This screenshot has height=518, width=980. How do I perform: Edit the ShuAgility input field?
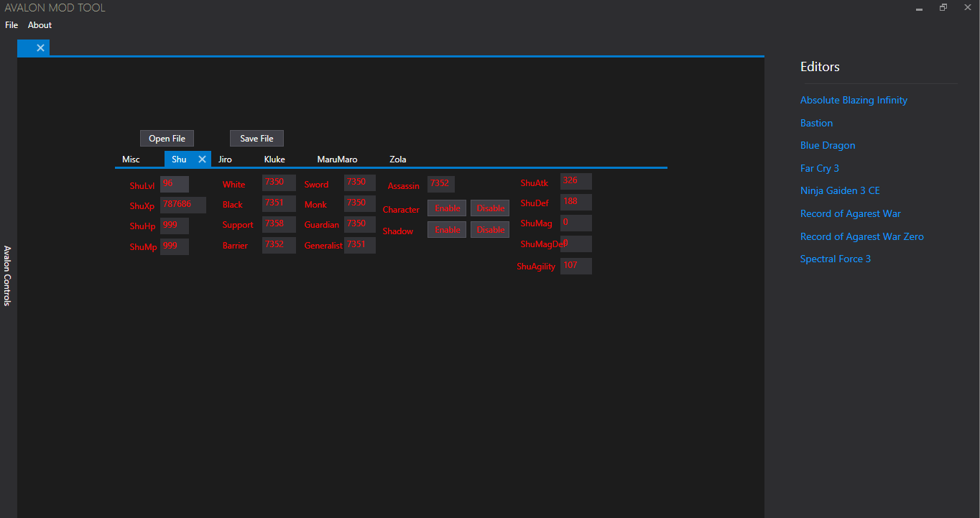click(575, 266)
